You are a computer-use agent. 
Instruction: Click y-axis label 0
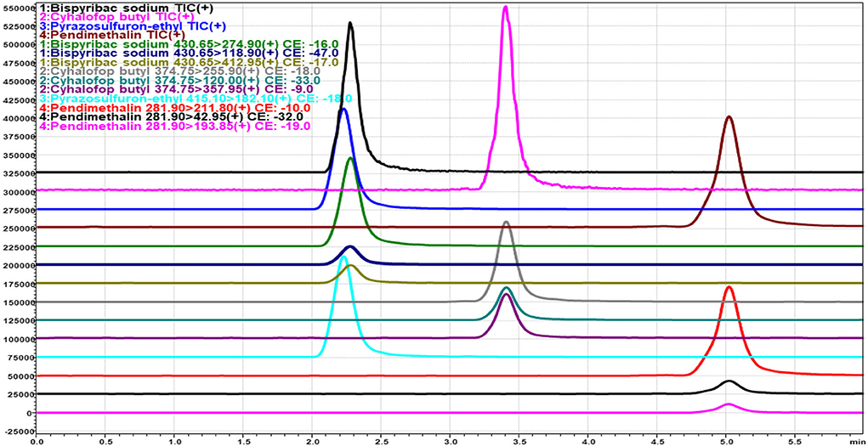click(30, 413)
